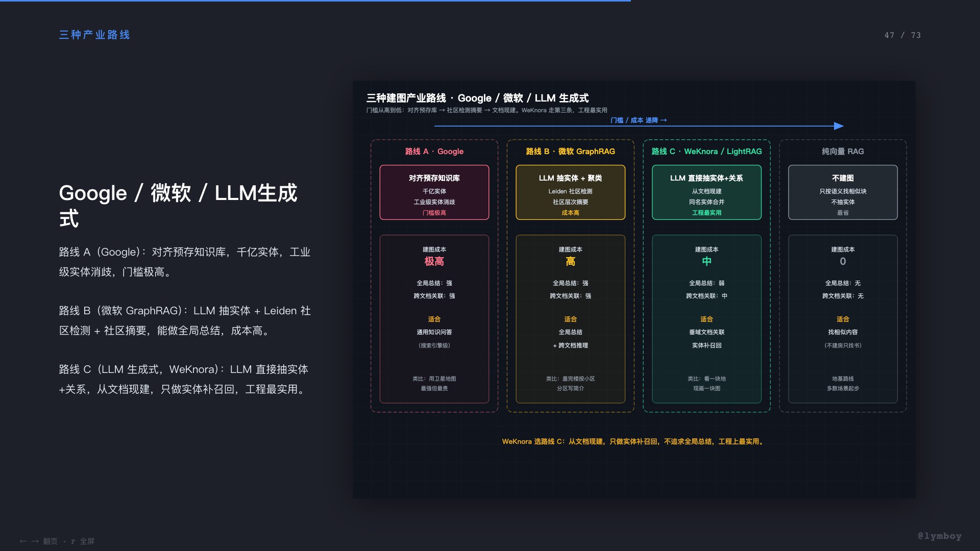The image size is (980, 551).
Task: Click the blue slide progress bar at top
Action: coord(315,1)
